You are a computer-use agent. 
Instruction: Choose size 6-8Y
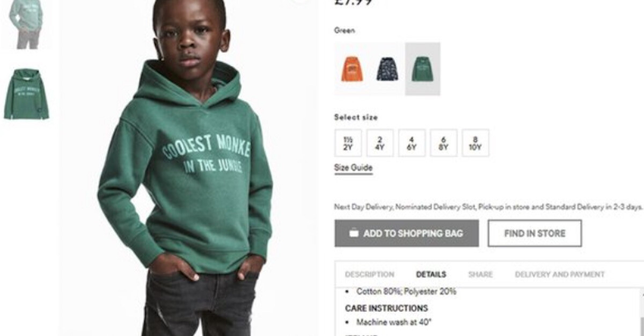coord(444,143)
